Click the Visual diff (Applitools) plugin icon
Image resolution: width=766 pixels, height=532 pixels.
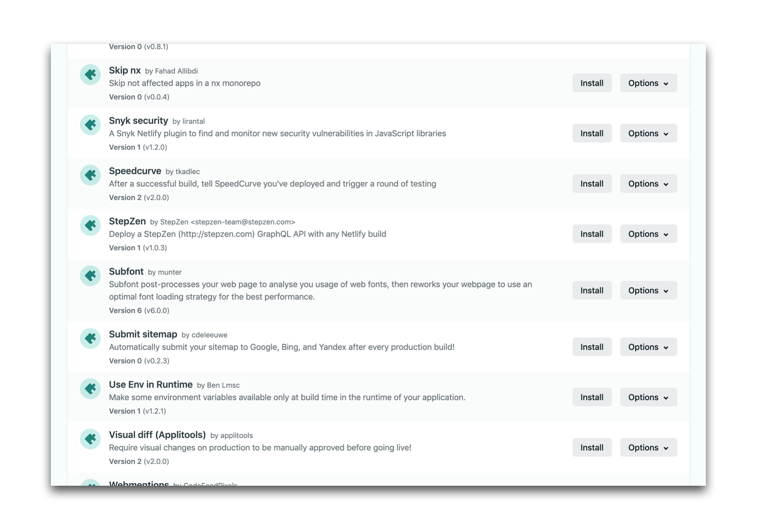pyautogui.click(x=90, y=439)
